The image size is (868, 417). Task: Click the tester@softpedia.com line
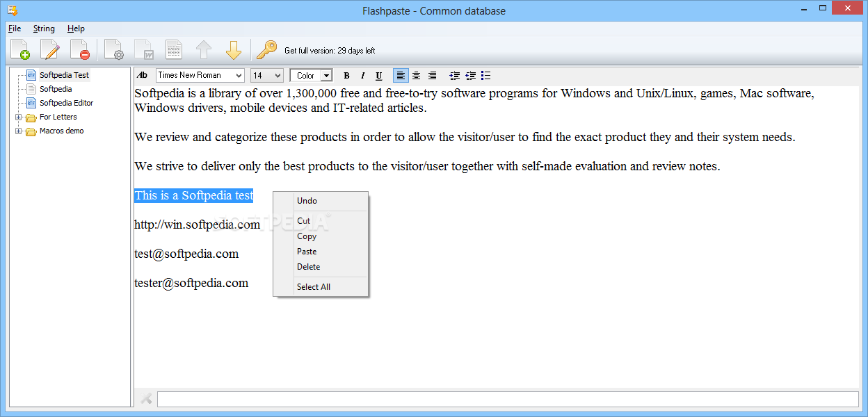[x=191, y=283]
